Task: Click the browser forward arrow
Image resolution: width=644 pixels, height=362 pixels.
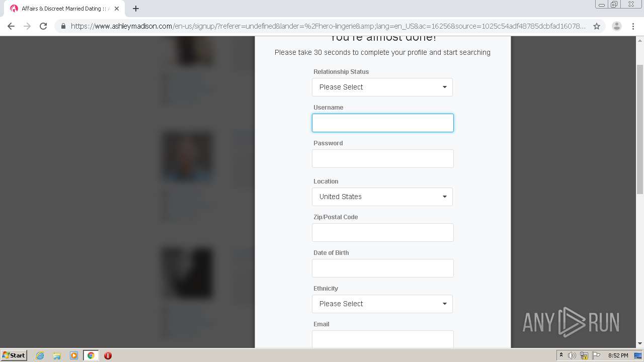Action: [27, 26]
